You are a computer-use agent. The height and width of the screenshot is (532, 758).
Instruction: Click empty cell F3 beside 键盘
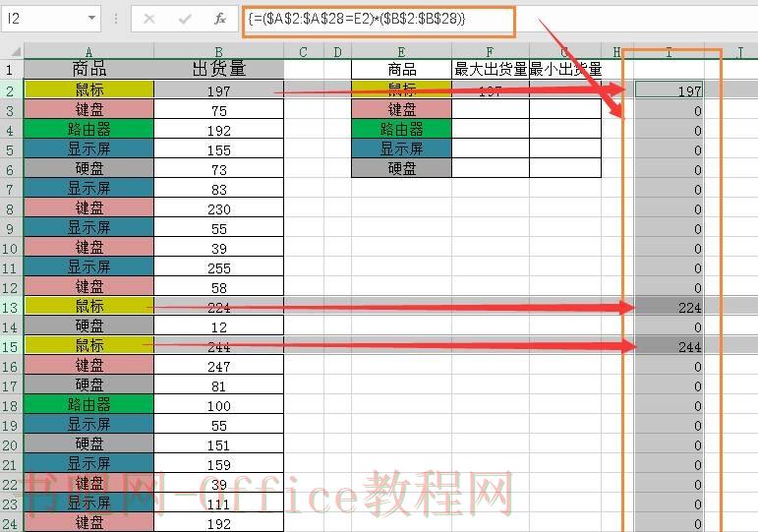(x=491, y=110)
